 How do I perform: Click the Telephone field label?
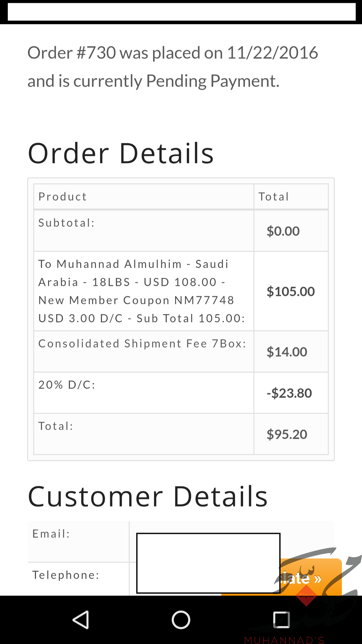[x=66, y=575]
